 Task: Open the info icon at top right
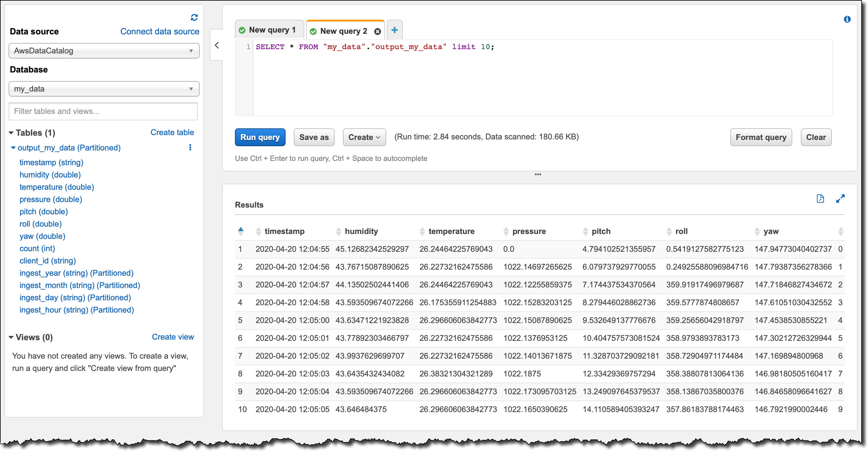pos(847,20)
